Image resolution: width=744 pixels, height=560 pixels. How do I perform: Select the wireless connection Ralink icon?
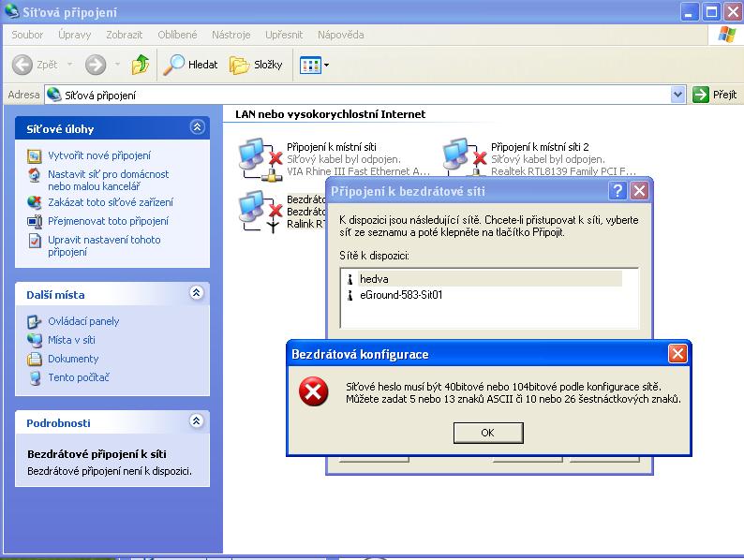[260, 212]
